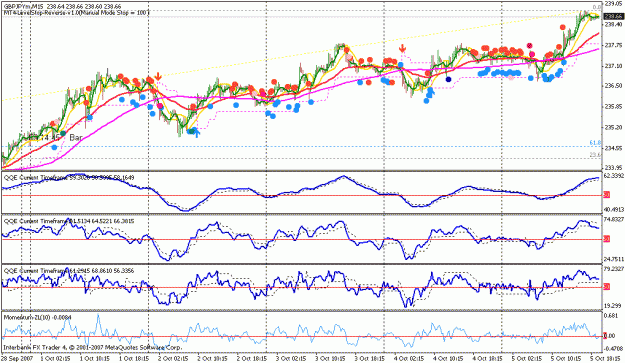The width and height of the screenshot is (625, 363).
Task: Click the 2 Oct 18:15 time axis label
Action: click(x=252, y=359)
